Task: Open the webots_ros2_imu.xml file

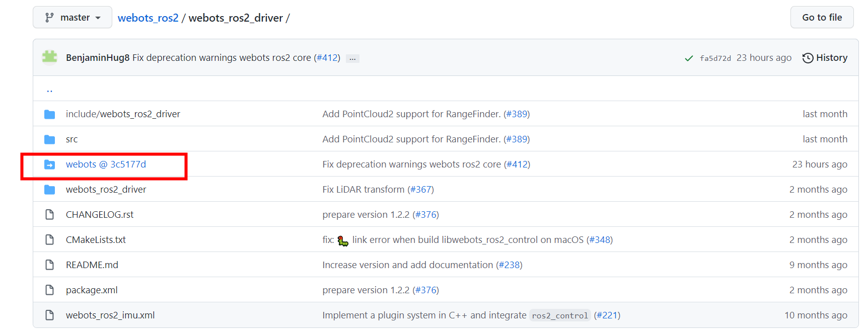Action: click(110, 315)
